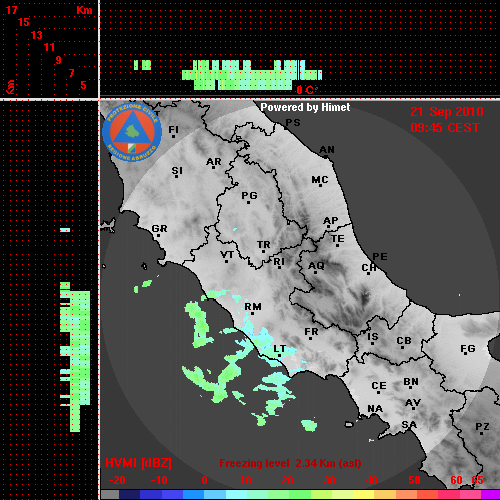Click the '65' dBZ scale value
The image size is (500, 500).
pyautogui.click(x=477, y=480)
